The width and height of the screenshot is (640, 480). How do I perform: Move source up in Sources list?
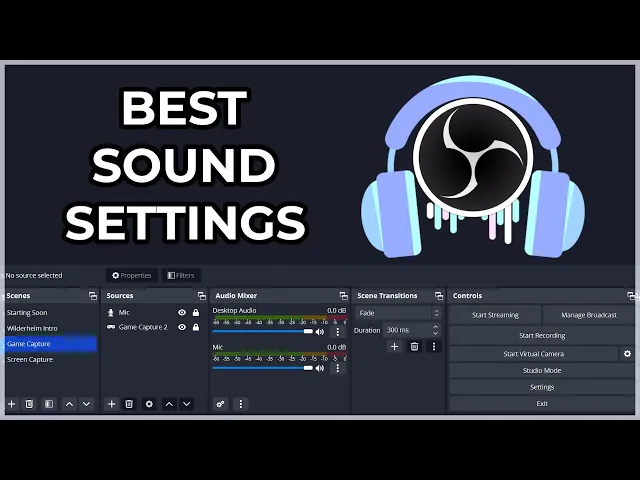(x=169, y=404)
